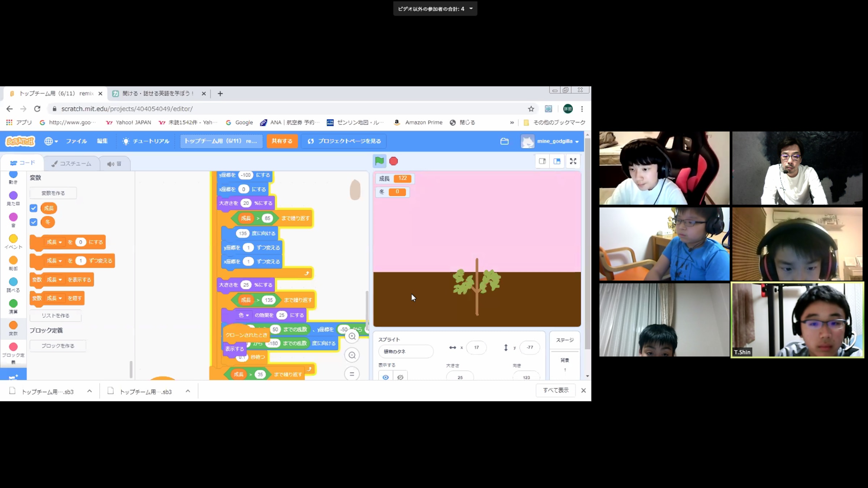The image size is (868, 488).
Task: Edit the sprite name 植物のタネ field
Action: [405, 351]
